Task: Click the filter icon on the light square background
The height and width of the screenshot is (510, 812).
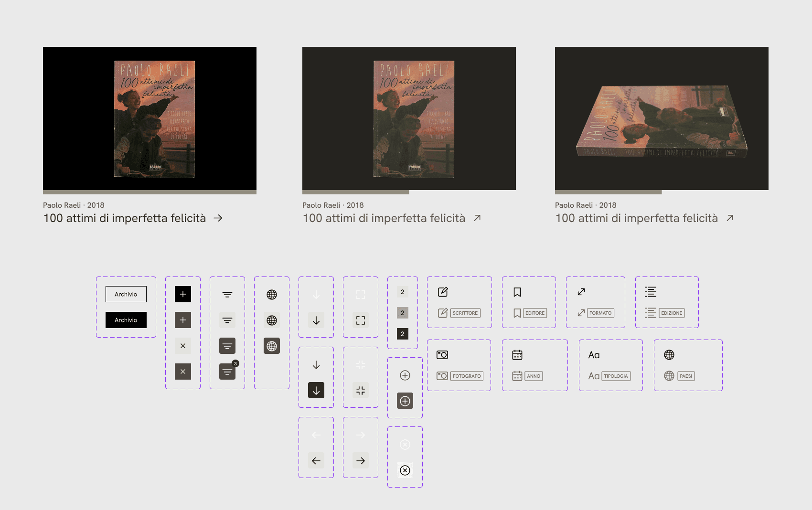Action: pos(227,320)
